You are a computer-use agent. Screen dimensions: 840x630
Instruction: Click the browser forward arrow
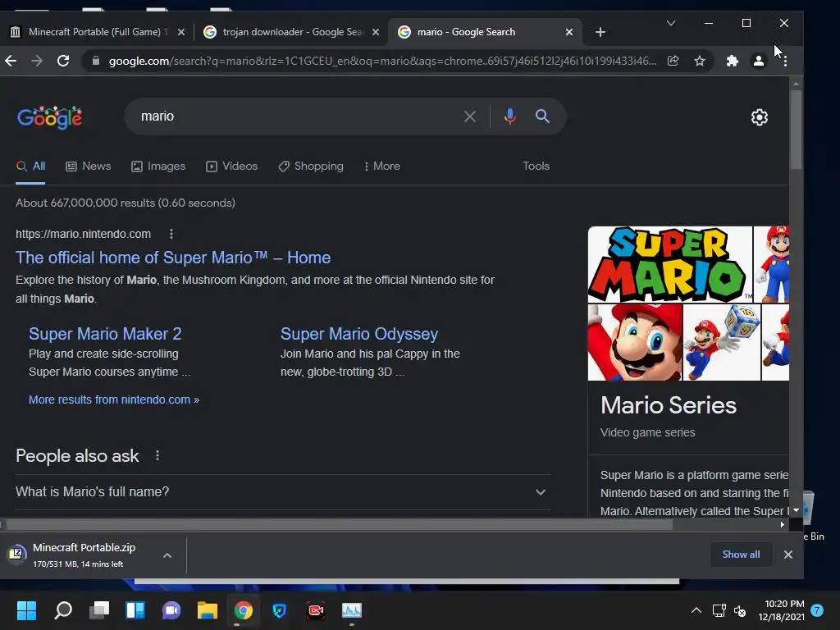click(36, 61)
